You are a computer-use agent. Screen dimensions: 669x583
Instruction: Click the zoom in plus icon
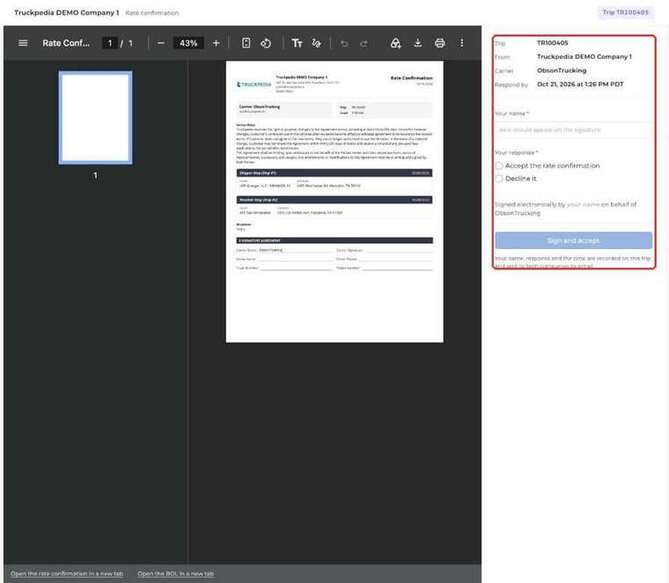tap(216, 43)
